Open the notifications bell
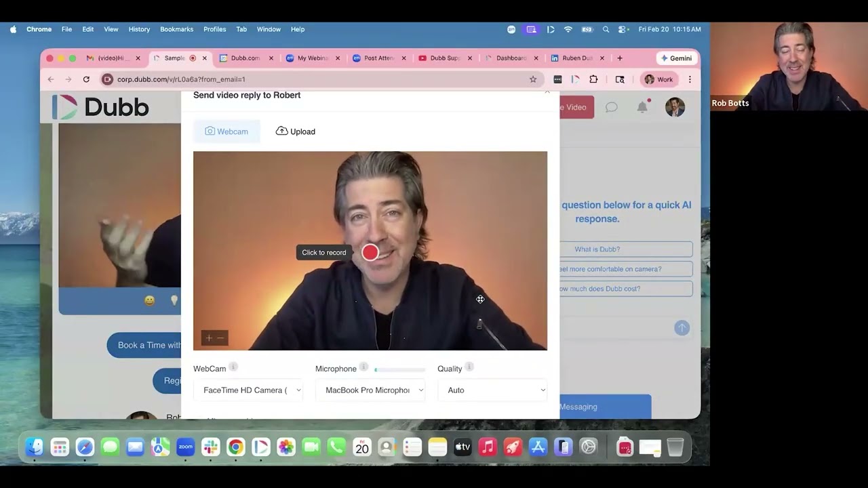The width and height of the screenshot is (868, 488). pyautogui.click(x=642, y=107)
